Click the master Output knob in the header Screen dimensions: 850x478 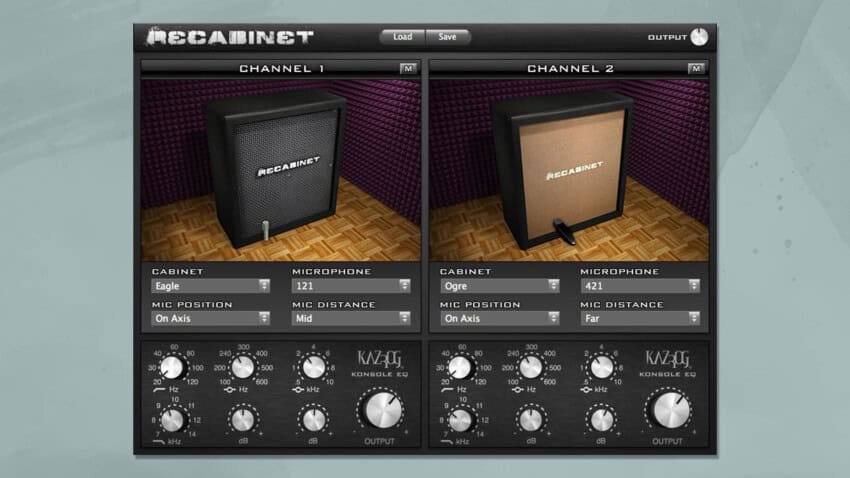699,37
